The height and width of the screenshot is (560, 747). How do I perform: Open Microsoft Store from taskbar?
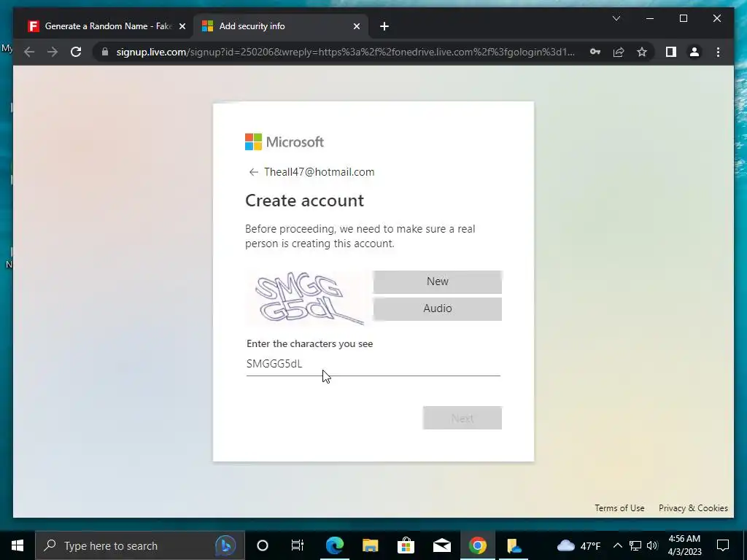(x=406, y=545)
